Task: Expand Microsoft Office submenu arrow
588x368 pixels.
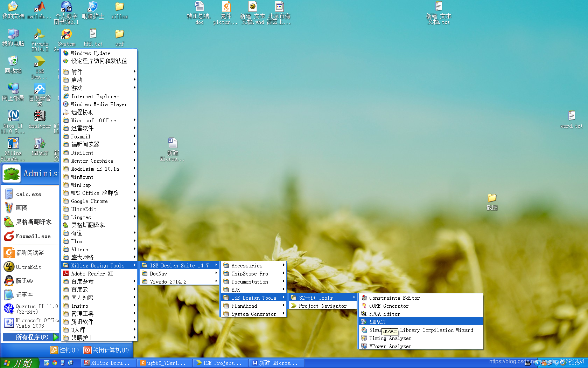Action: click(134, 120)
